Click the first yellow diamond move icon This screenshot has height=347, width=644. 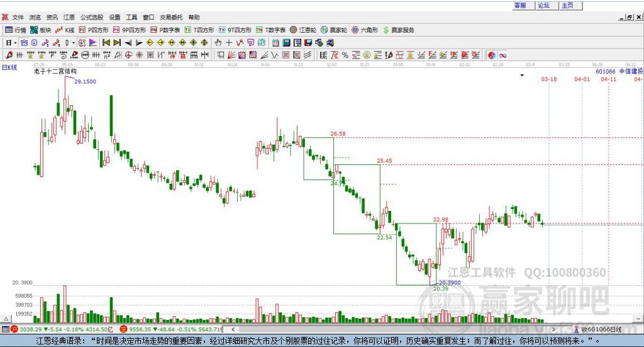click(150, 43)
